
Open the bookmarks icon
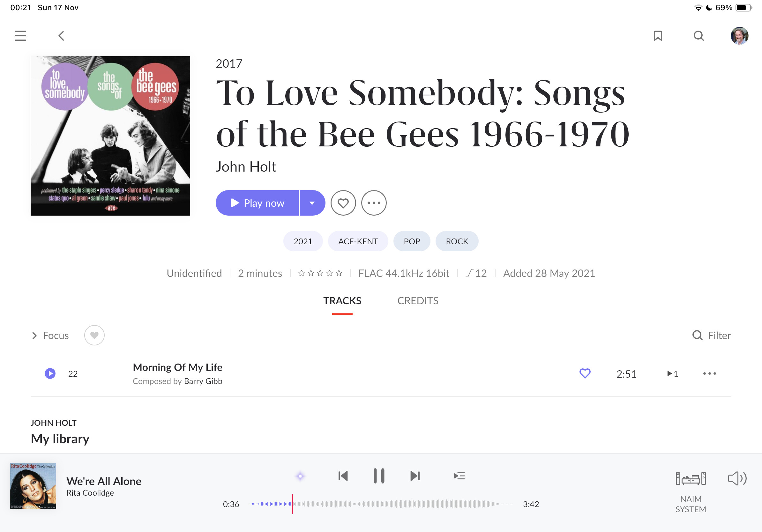point(658,36)
